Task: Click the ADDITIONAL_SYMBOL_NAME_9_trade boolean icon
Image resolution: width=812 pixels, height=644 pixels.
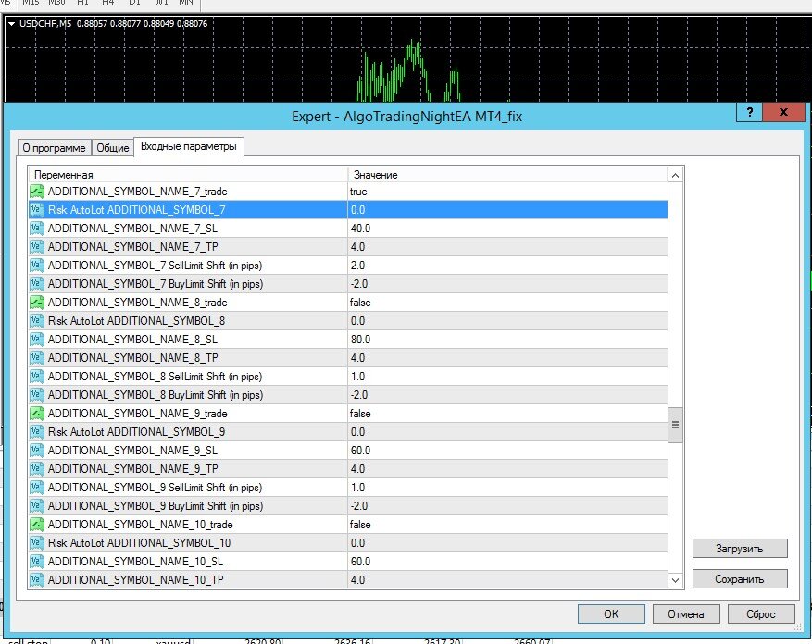Action: 37,414
